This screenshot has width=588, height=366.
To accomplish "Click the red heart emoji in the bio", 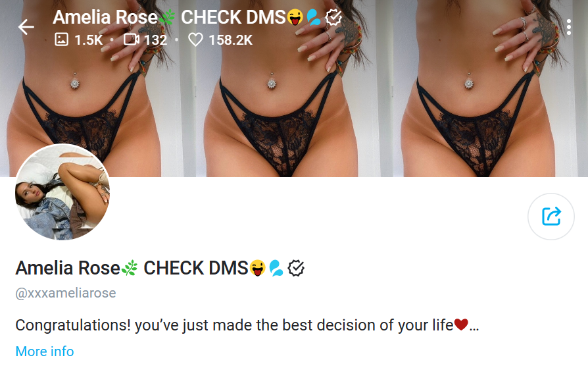I will 461,325.
